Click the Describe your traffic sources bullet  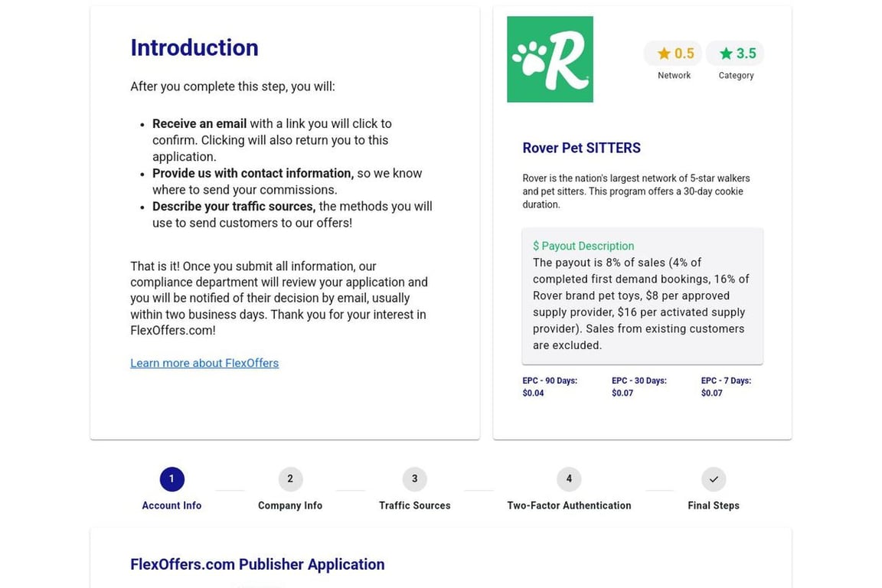292,214
